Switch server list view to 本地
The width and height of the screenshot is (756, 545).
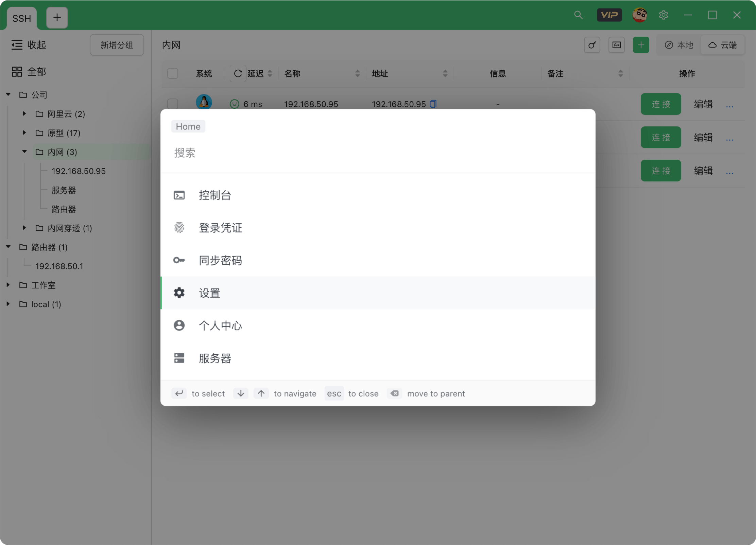pyautogui.click(x=678, y=45)
